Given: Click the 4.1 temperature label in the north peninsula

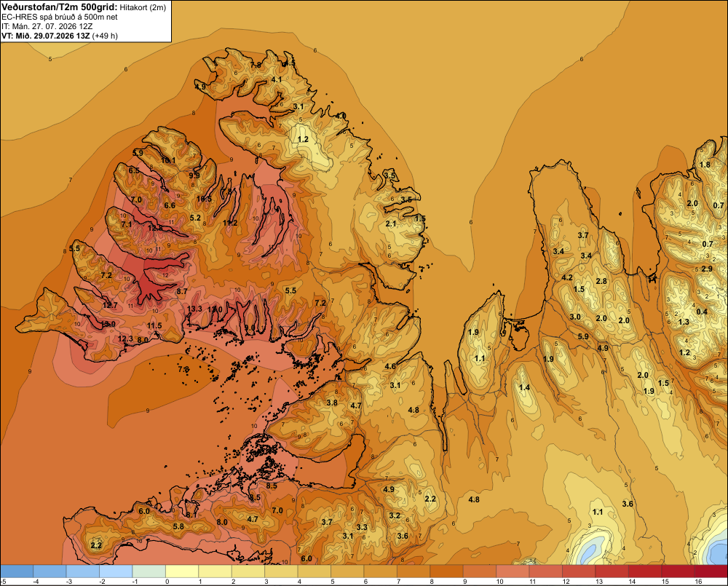Looking at the screenshot, I should pyautogui.click(x=277, y=80).
